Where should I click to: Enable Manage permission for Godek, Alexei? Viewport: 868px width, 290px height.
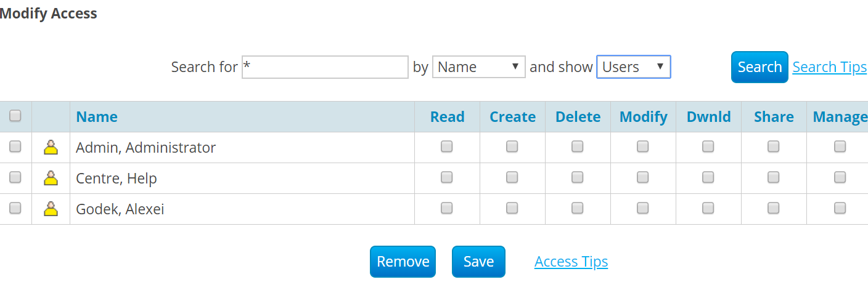pos(840,208)
